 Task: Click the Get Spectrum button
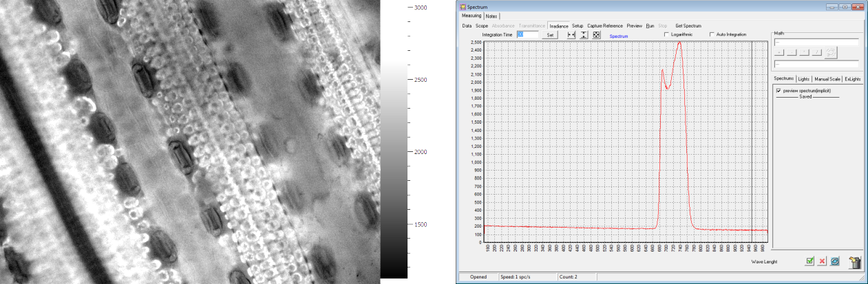coord(688,25)
